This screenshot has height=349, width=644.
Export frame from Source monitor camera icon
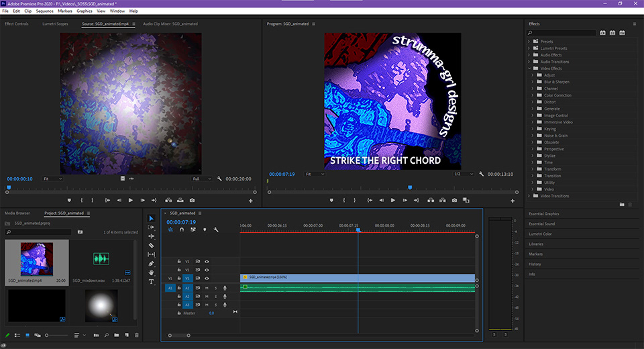click(193, 200)
